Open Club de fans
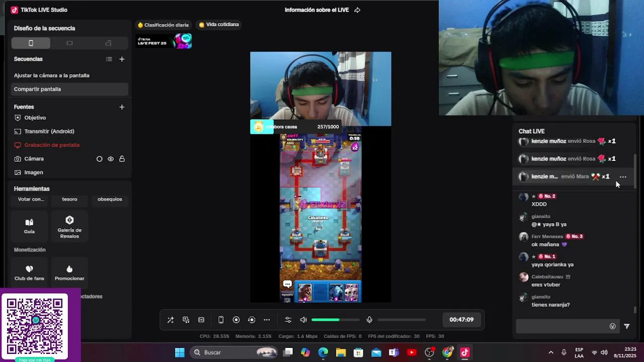 tap(29, 273)
